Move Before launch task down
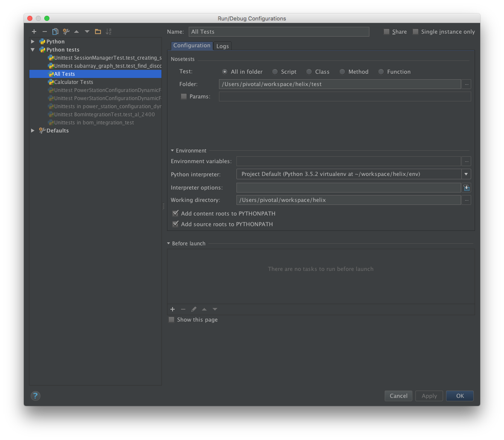The height and width of the screenshot is (440, 504). [x=215, y=309]
